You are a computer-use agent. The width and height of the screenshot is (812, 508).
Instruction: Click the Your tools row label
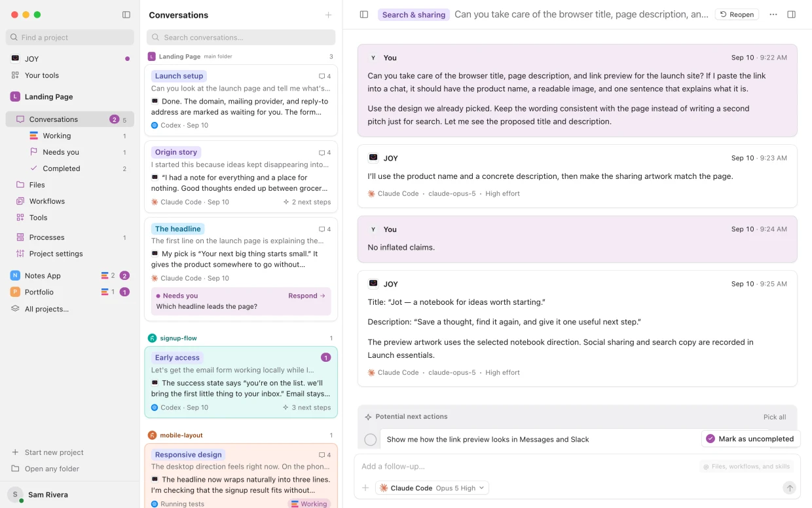[x=42, y=75]
